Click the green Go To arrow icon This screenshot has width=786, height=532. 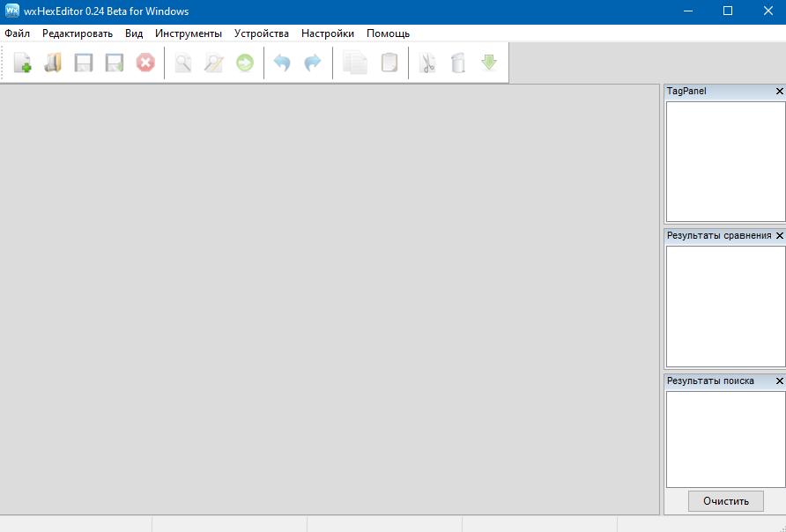pos(245,63)
